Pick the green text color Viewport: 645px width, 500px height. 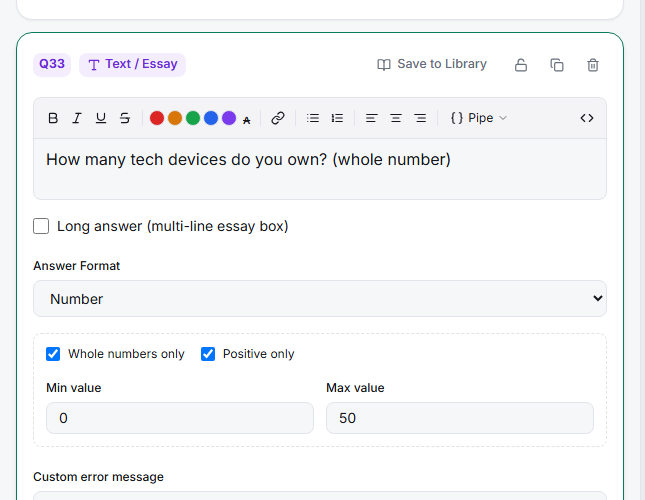[193, 118]
